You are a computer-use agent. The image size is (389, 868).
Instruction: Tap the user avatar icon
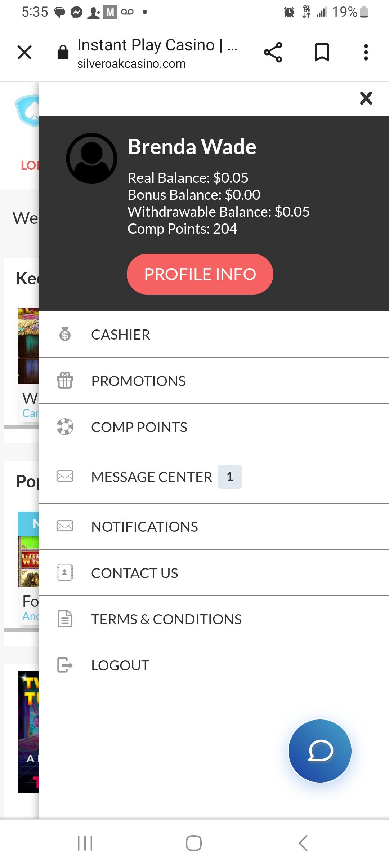pos(91,158)
